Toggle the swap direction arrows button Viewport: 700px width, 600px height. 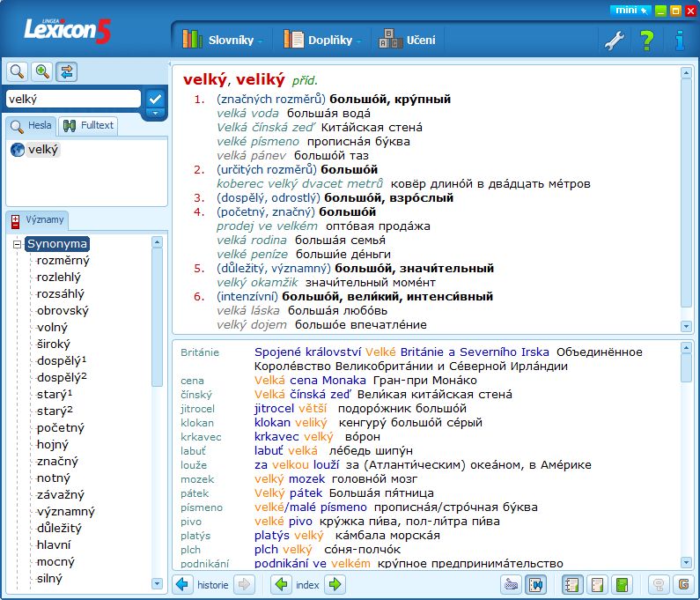click(x=67, y=71)
